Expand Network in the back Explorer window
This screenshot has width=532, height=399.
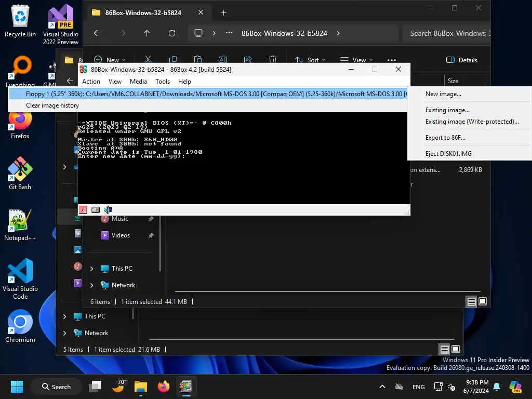(x=64, y=333)
